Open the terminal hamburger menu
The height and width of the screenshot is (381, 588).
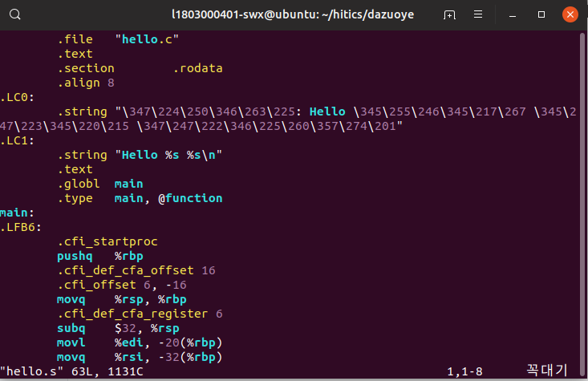478,14
